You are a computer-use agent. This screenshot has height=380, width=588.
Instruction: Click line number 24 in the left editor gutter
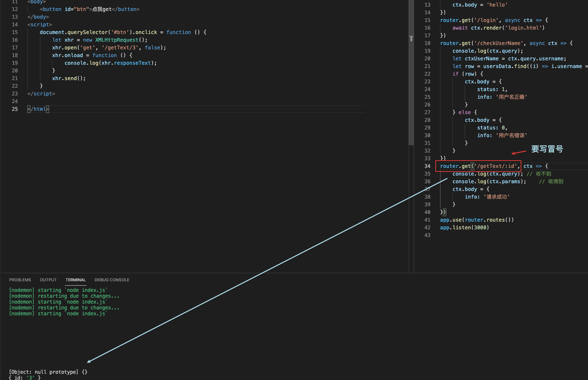[x=15, y=101]
